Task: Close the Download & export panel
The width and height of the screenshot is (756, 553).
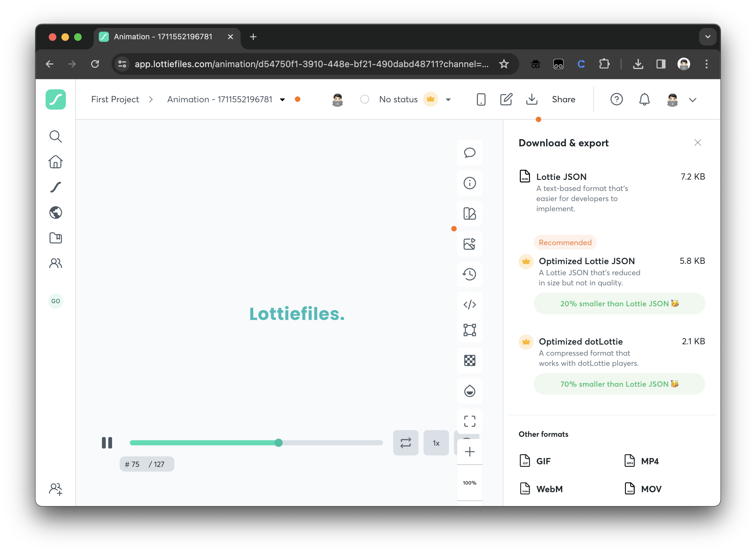Action: pos(697,143)
